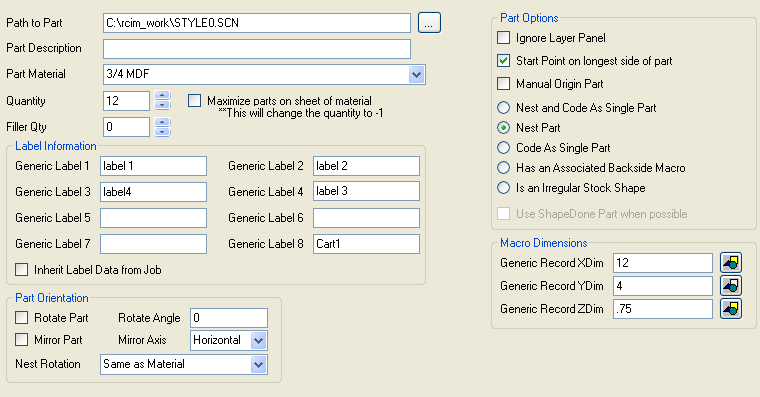Click the Part Description text field
760x397 pixels.
coord(257,49)
